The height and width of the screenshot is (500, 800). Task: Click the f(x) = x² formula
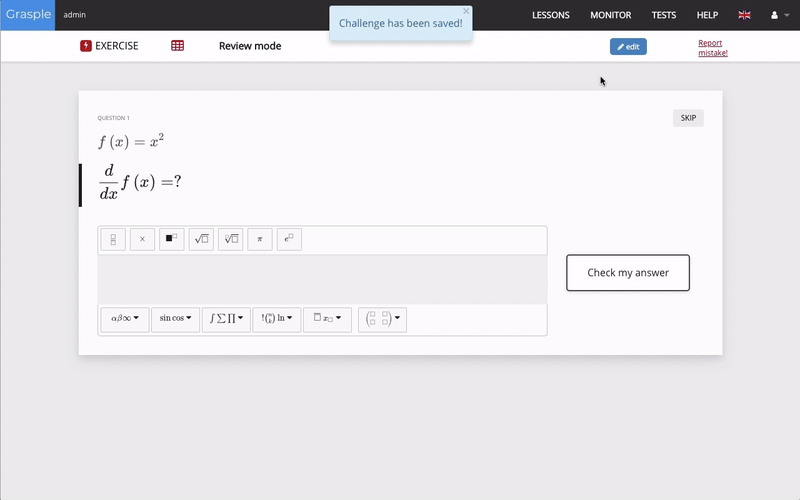pos(131,141)
